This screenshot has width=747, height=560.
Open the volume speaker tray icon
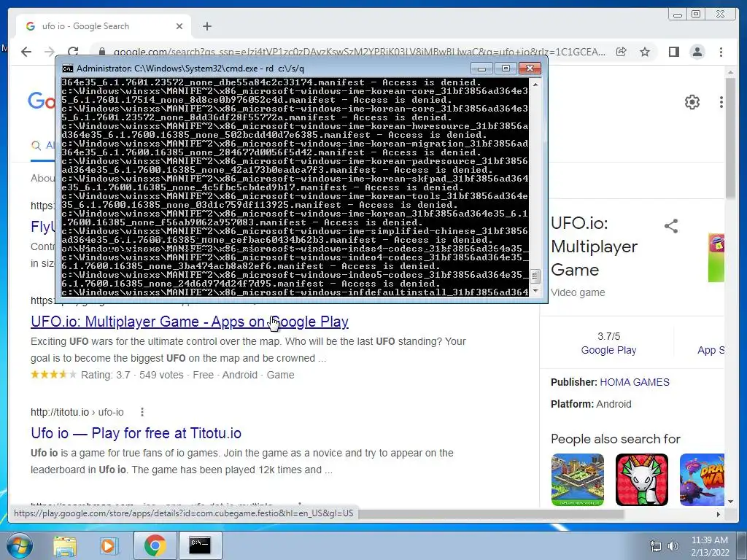click(673, 546)
